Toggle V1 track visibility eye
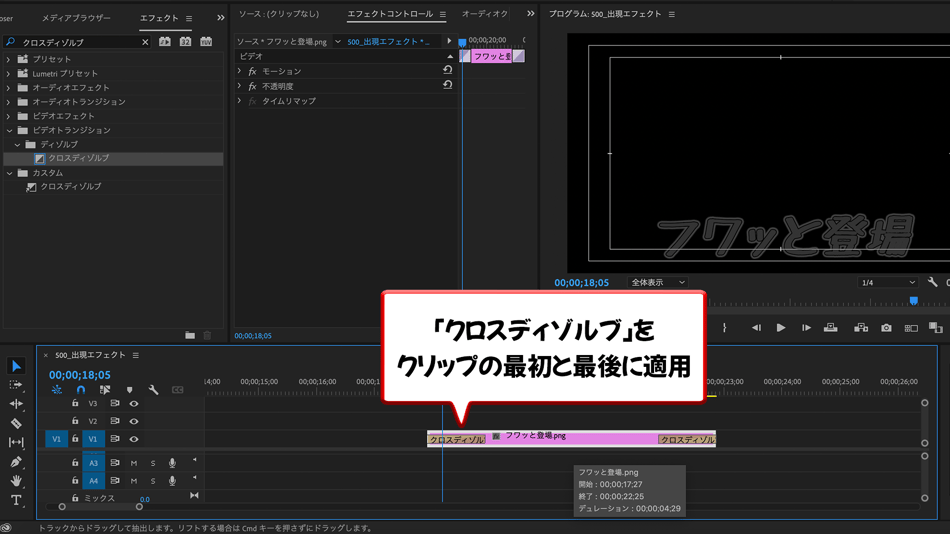This screenshot has height=534, width=950. [134, 439]
